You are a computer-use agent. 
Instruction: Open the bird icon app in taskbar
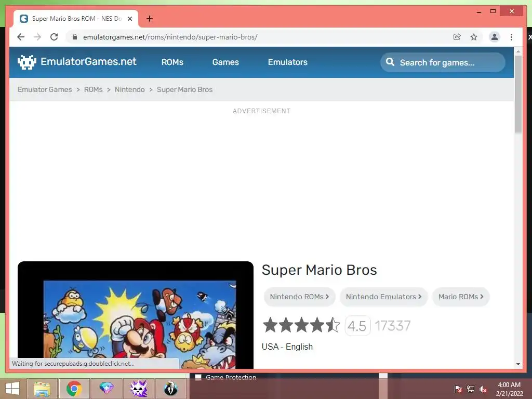pyautogui.click(x=170, y=389)
